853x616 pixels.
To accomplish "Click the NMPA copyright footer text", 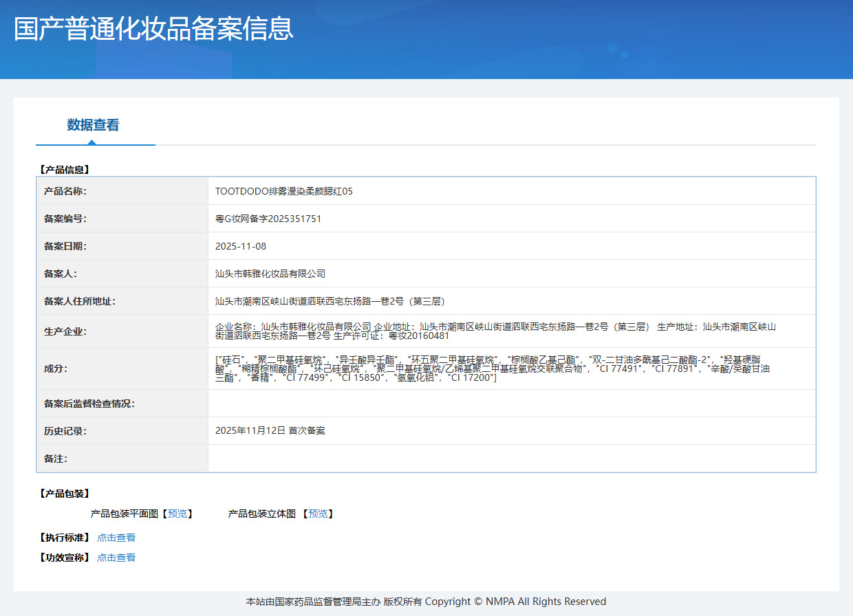I will click(426, 602).
